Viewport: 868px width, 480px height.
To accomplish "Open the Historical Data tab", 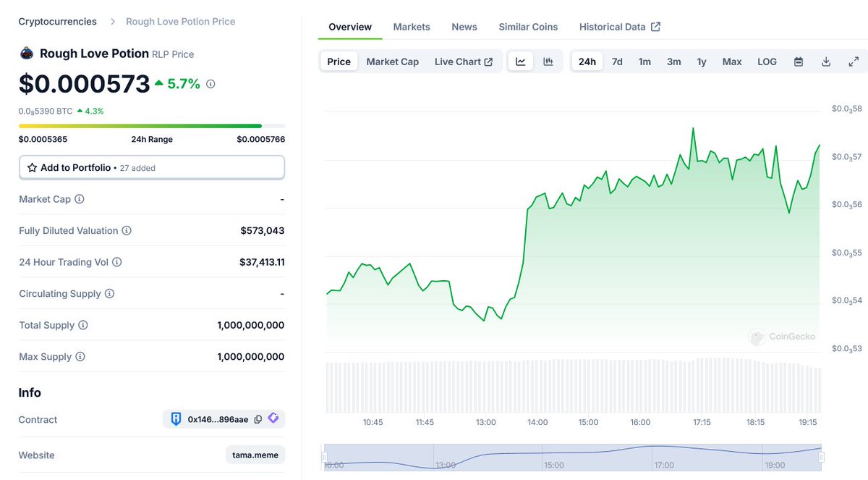I will (x=620, y=27).
